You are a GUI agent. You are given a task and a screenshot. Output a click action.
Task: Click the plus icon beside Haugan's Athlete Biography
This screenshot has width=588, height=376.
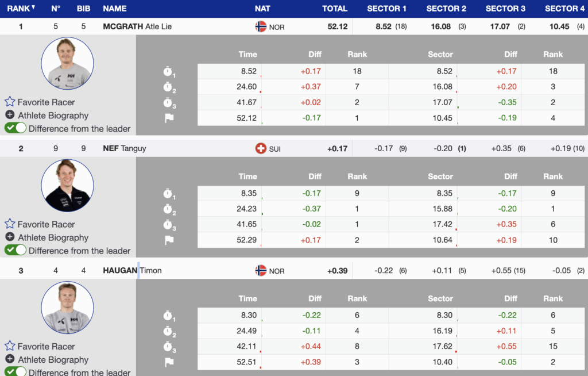(10, 359)
